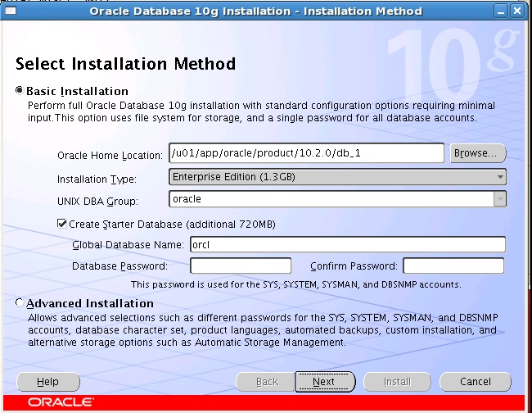Open the Installation Type dropdown
Viewport: 532px width, 413px height.
(x=337, y=177)
